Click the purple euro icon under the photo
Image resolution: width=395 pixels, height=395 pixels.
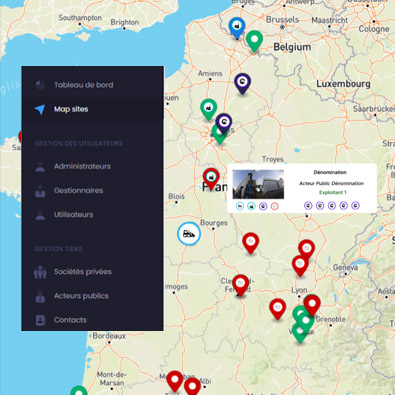pyautogui.click(x=263, y=206)
